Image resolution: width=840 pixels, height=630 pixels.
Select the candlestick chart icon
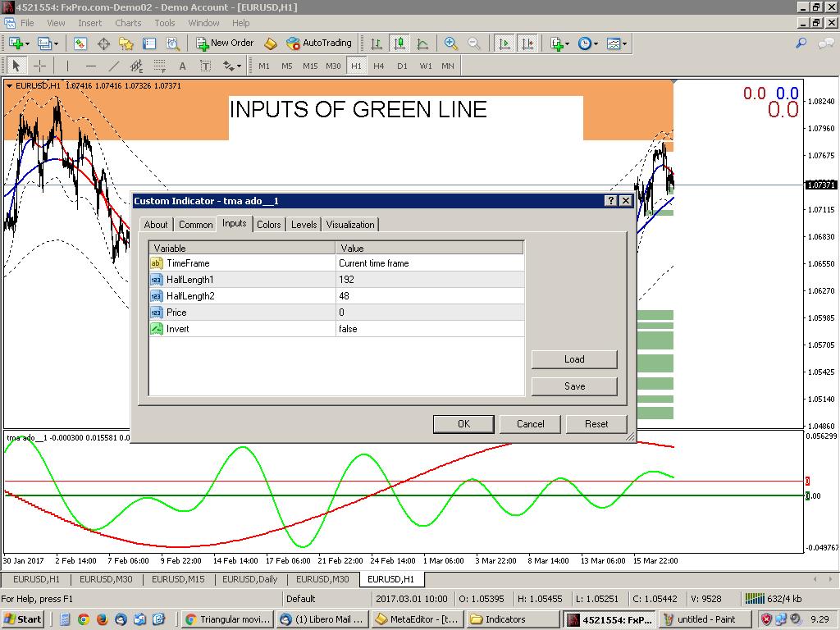click(399, 43)
